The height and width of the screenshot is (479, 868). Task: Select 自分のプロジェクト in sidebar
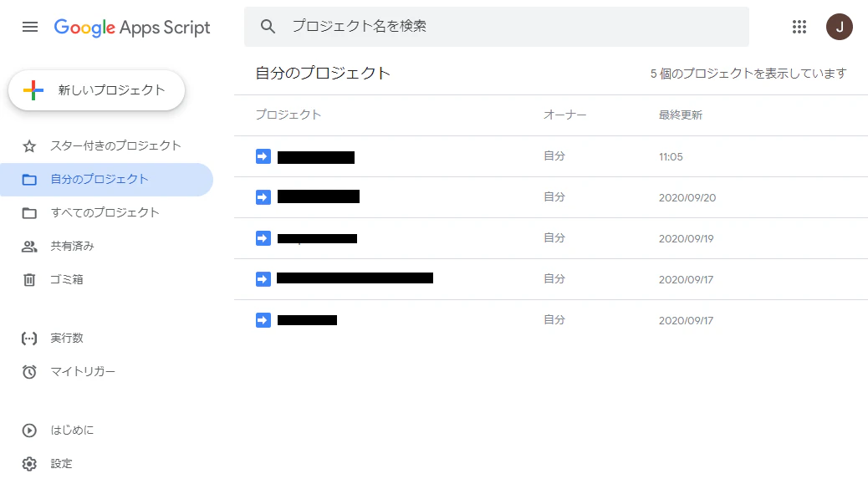pyautogui.click(x=106, y=179)
